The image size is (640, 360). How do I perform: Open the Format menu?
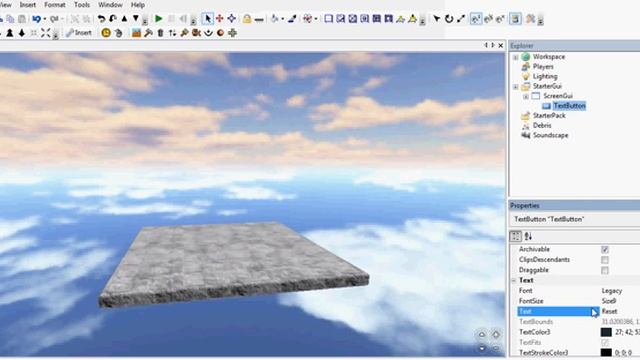(x=55, y=5)
